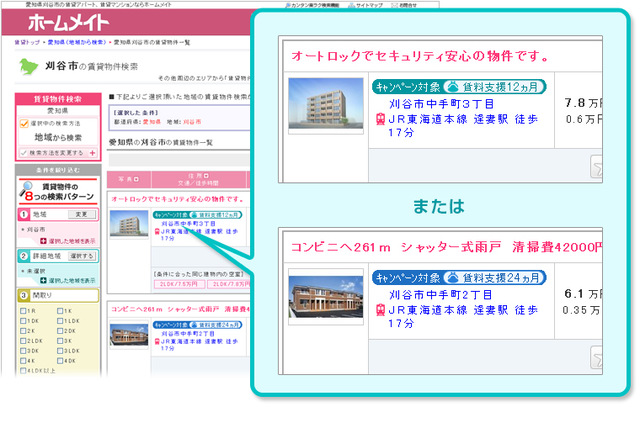Viewport: 640px width, 428px height.
Task: Click small brick house photo in second listing
Action: pos(129,335)
